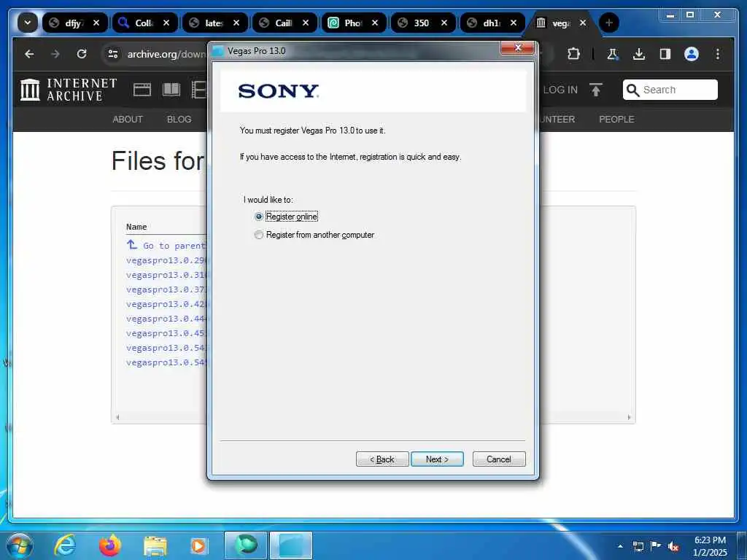
Task: Open the Windows Start menu
Action: click(x=20, y=545)
